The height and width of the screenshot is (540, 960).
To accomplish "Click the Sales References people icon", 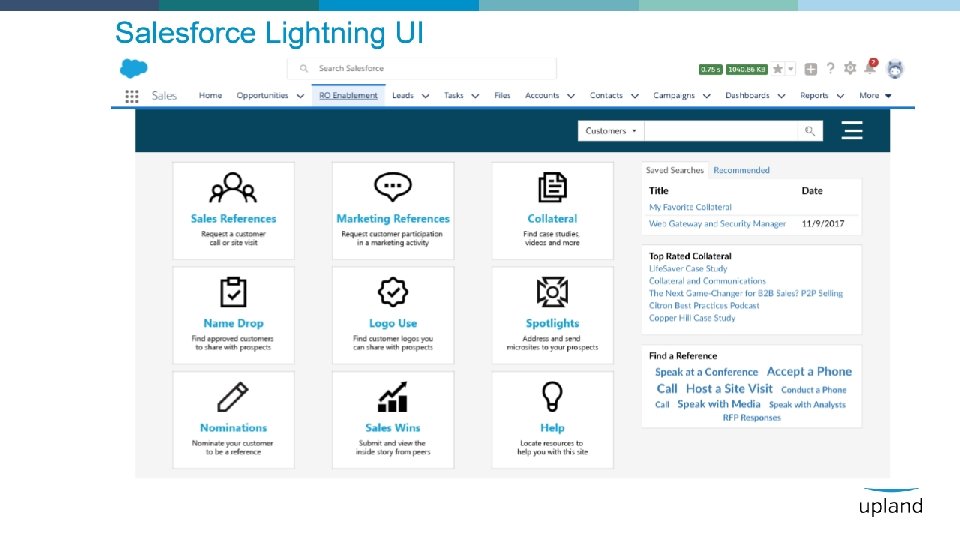I will 233,188.
